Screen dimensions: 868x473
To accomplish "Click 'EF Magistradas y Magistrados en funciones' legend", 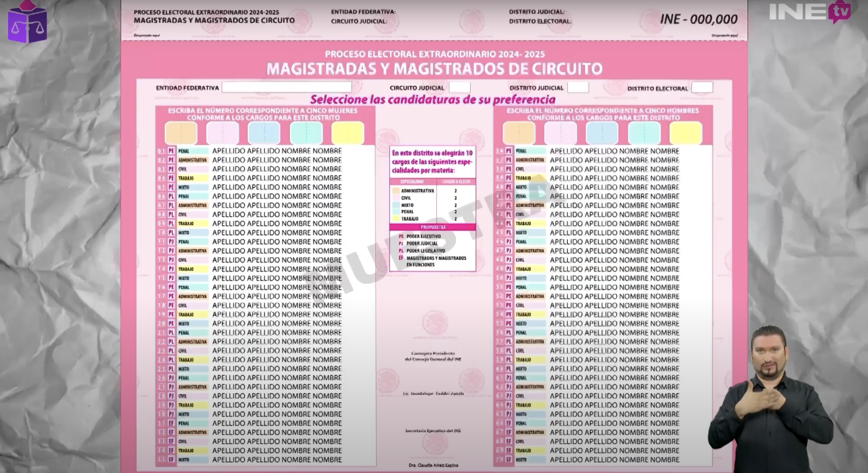I will pos(433,261).
